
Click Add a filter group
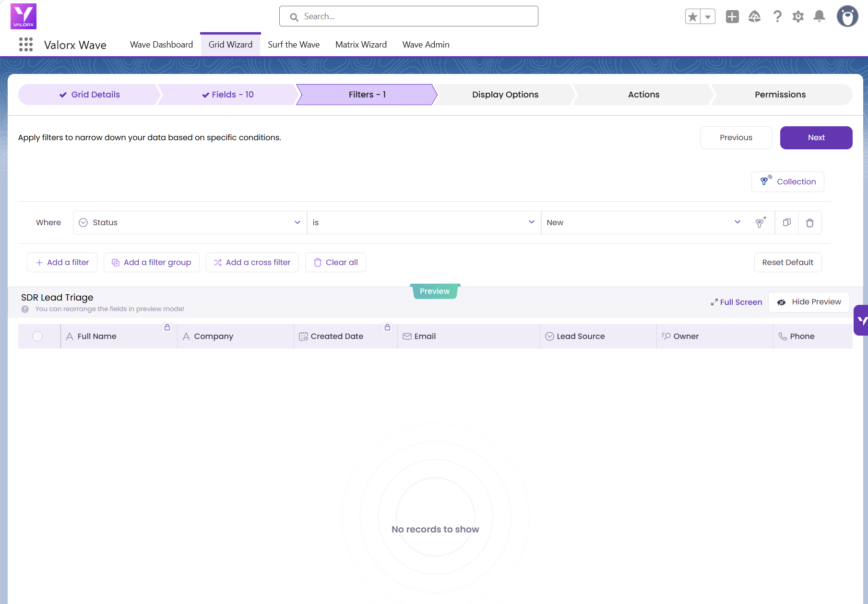click(x=152, y=263)
